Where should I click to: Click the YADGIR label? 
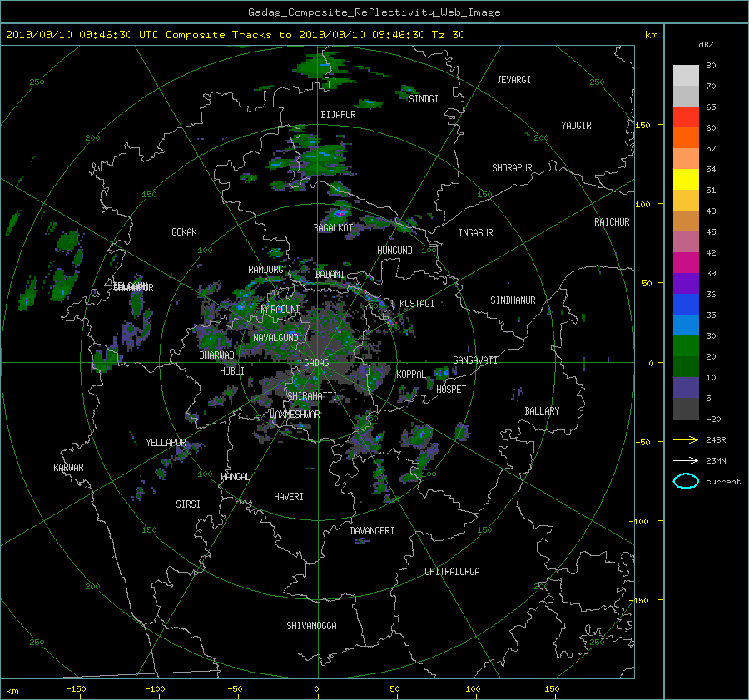[576, 126]
